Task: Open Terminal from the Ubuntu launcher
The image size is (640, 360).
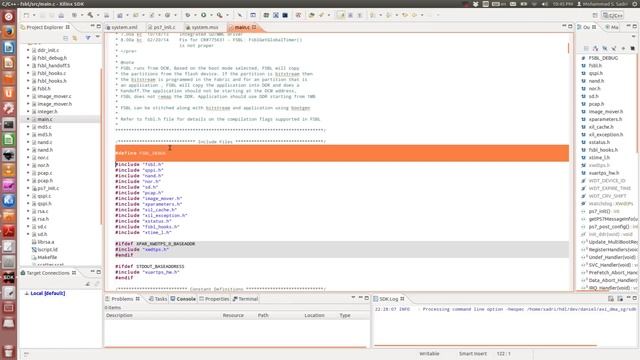Action: [x=9, y=124]
